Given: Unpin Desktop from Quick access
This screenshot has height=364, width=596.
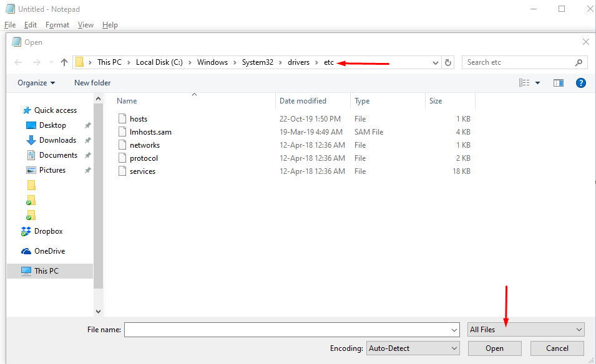Looking at the screenshot, I should coord(87,125).
